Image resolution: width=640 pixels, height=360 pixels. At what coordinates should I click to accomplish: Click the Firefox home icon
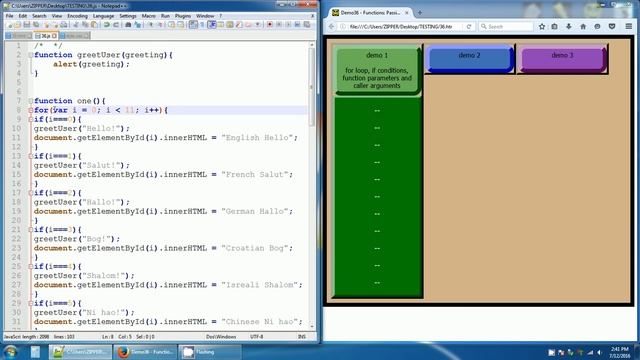coord(583,27)
